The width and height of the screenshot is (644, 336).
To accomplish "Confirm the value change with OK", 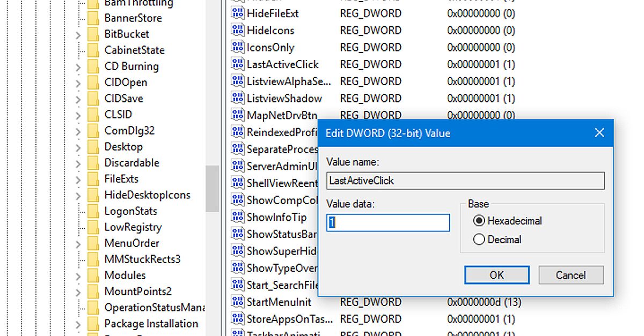I will click(496, 275).
